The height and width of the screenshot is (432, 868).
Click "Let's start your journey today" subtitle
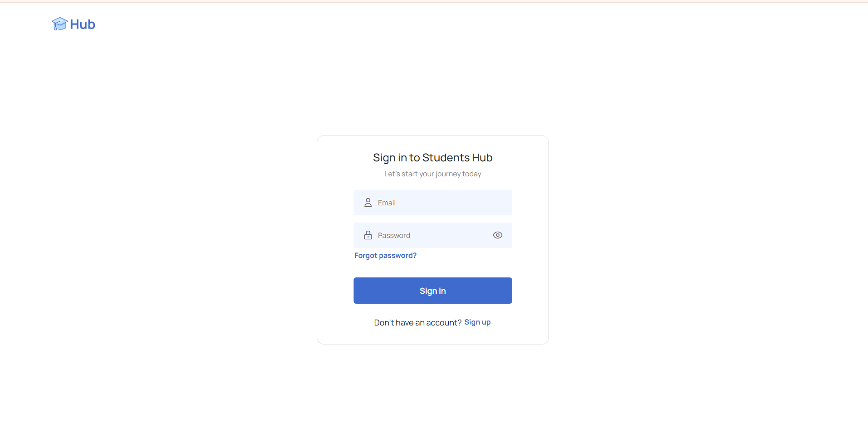432,174
